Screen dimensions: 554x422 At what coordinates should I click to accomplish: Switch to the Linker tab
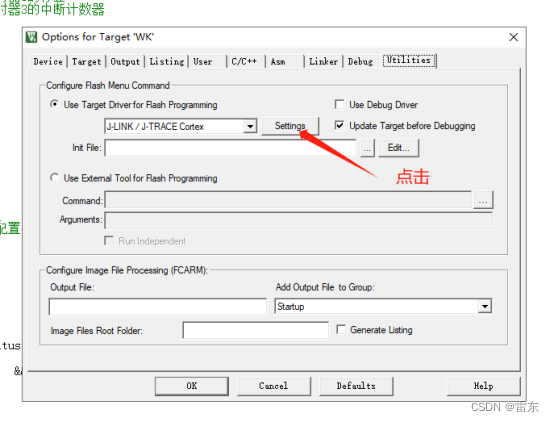[x=323, y=61]
